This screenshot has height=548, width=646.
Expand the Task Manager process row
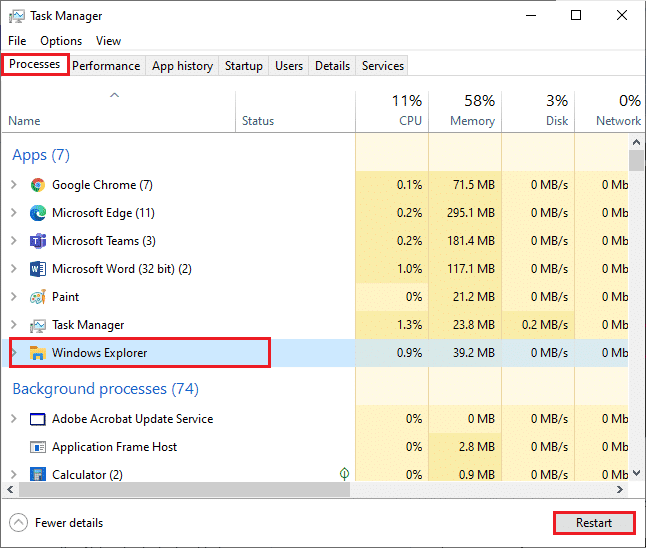[14, 325]
